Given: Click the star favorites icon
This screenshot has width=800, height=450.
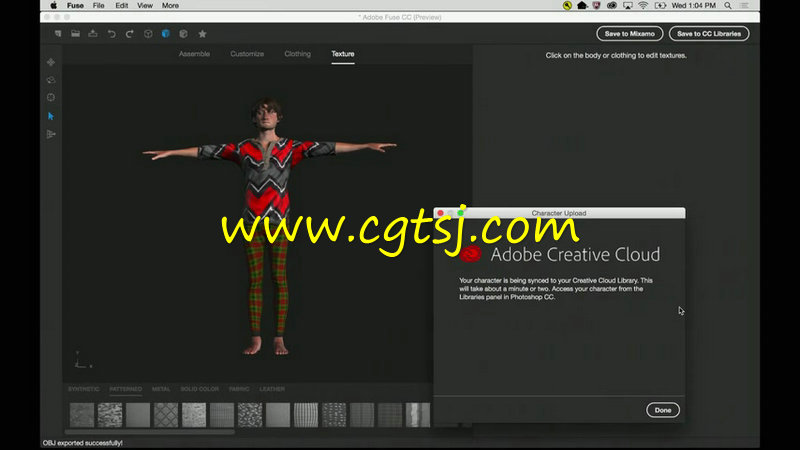Looking at the screenshot, I should click(203, 34).
